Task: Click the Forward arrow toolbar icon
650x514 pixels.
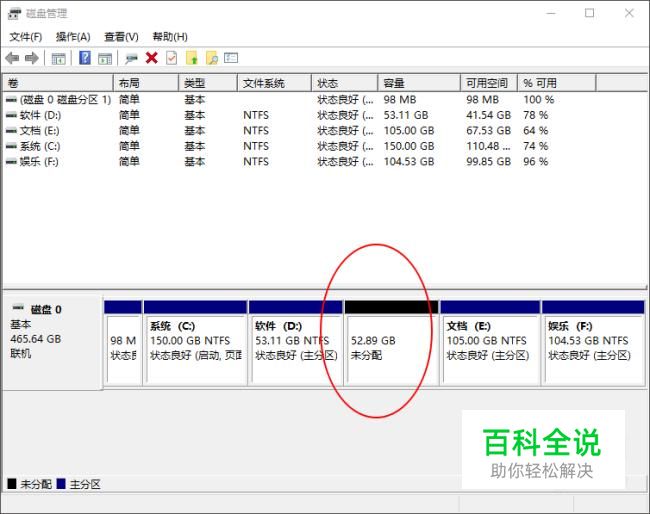Action: (x=32, y=58)
